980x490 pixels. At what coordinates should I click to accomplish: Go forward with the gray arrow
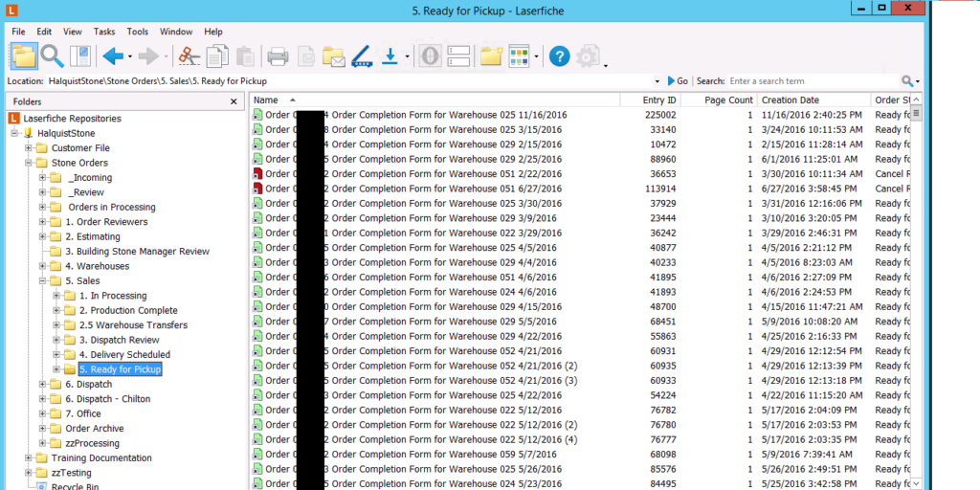pyautogui.click(x=148, y=56)
